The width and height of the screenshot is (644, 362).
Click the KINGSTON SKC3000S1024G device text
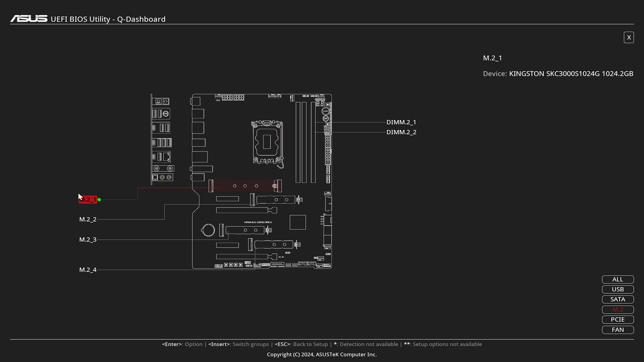click(x=571, y=74)
